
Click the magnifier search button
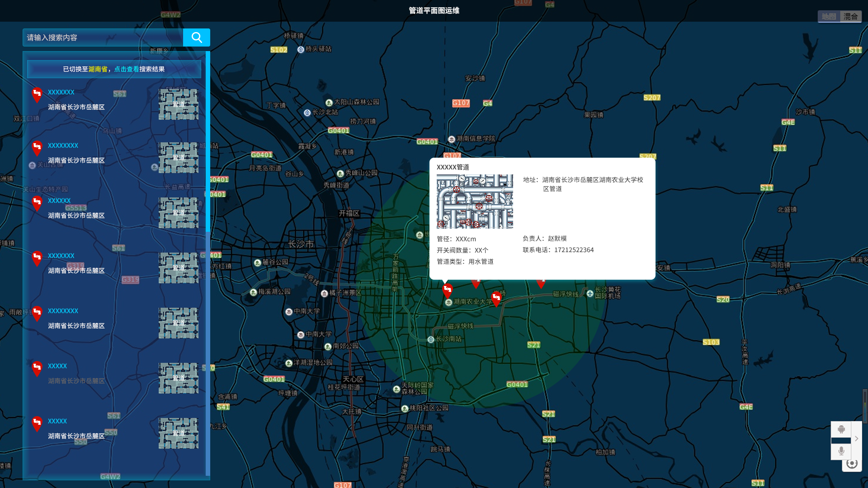click(x=197, y=38)
